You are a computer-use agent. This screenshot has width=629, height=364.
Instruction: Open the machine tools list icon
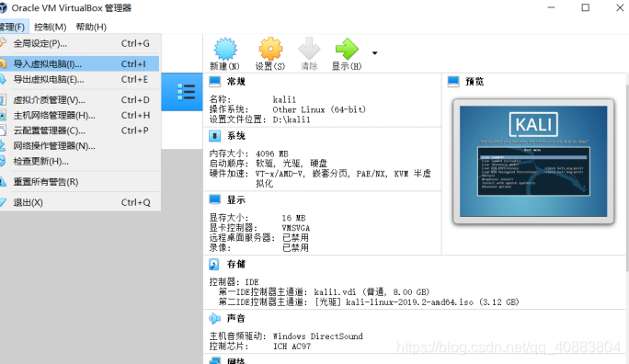(x=186, y=92)
